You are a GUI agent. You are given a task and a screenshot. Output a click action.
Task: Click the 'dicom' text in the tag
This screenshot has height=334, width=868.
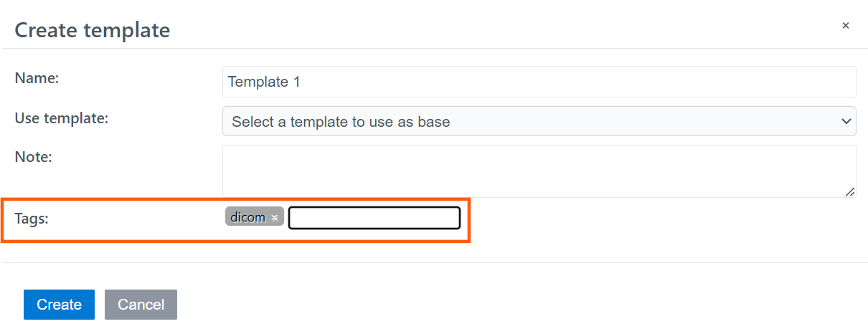pos(247,217)
